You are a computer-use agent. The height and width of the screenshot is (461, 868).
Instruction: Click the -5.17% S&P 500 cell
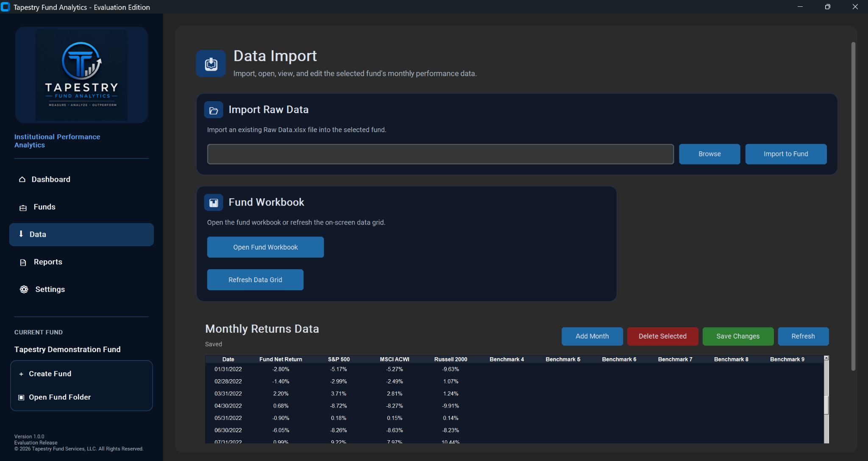(339, 369)
